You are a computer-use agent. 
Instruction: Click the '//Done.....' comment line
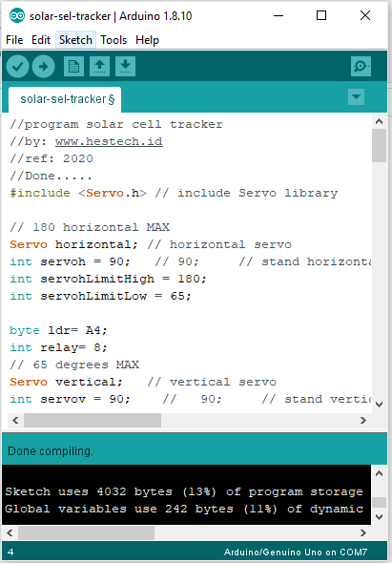(x=51, y=176)
